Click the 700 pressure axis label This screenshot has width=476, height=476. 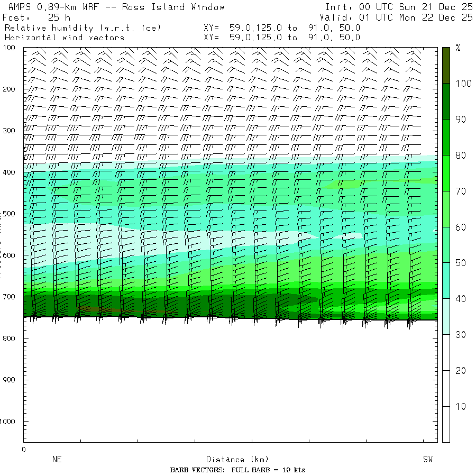pos(9,297)
